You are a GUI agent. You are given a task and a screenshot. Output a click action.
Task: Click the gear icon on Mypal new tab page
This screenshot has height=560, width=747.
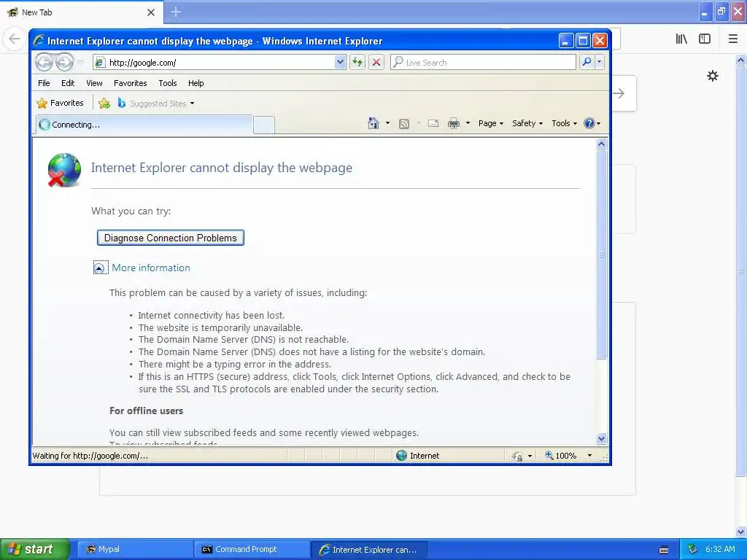pos(713,76)
